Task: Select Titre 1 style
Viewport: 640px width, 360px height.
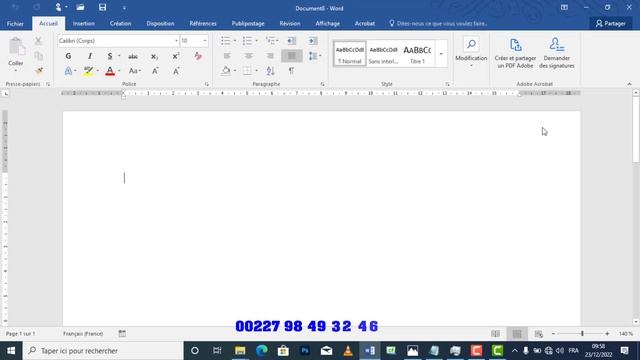Action: coord(417,53)
